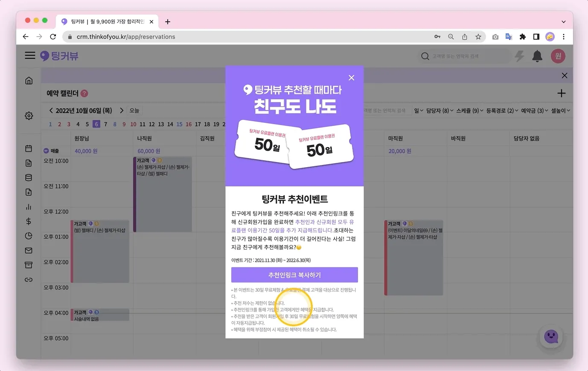Click the 2022년 10월 06일 (목) date label
The width and height of the screenshot is (588, 371).
84,110
